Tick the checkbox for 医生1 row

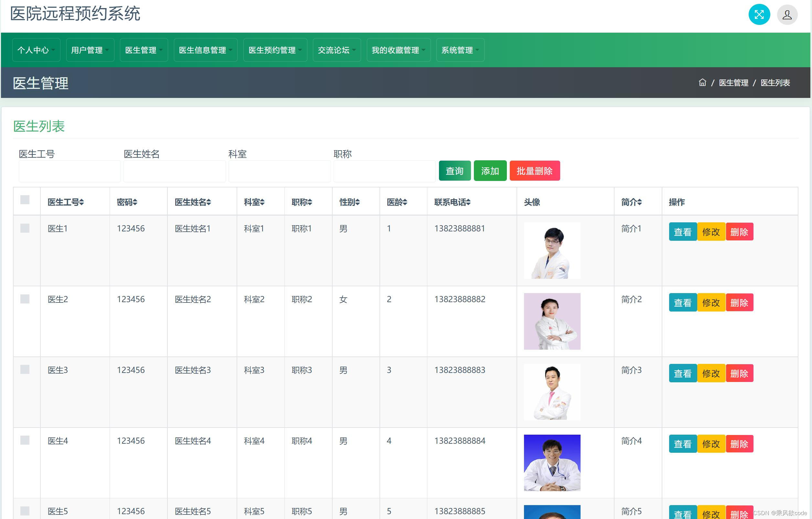(x=25, y=228)
